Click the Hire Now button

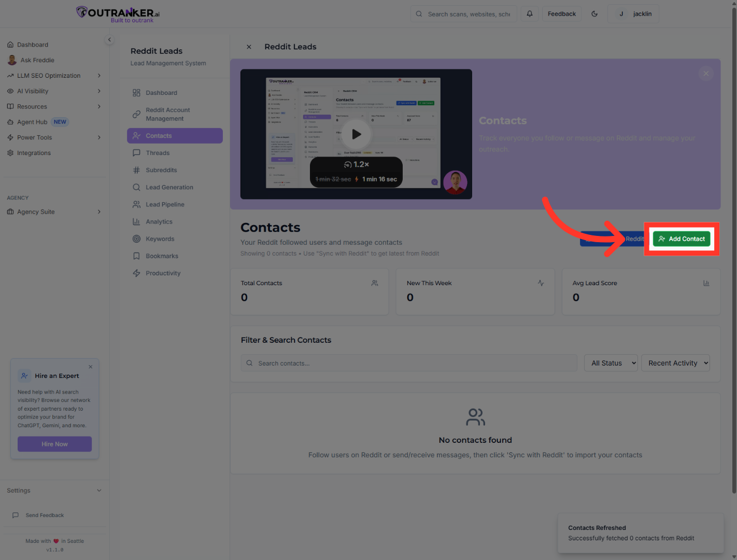pos(54,444)
